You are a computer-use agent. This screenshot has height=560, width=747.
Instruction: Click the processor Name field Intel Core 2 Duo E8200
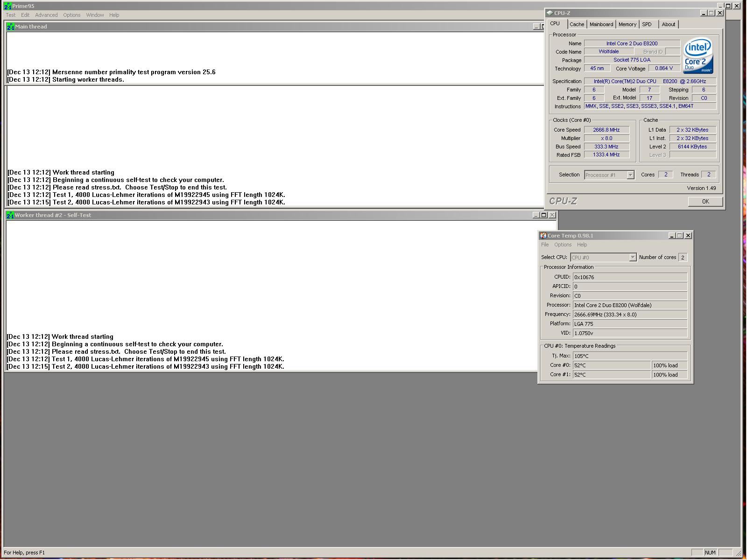pos(632,43)
